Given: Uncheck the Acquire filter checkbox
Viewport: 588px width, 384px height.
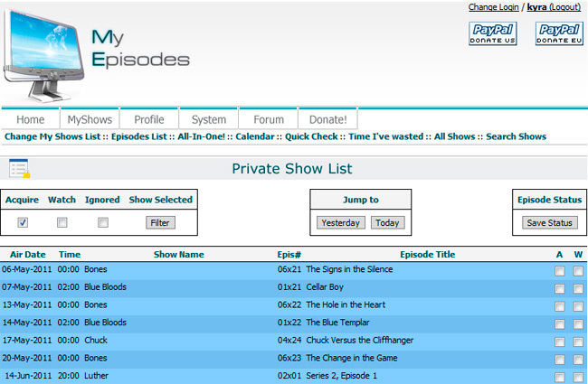Looking at the screenshot, I should pos(23,222).
